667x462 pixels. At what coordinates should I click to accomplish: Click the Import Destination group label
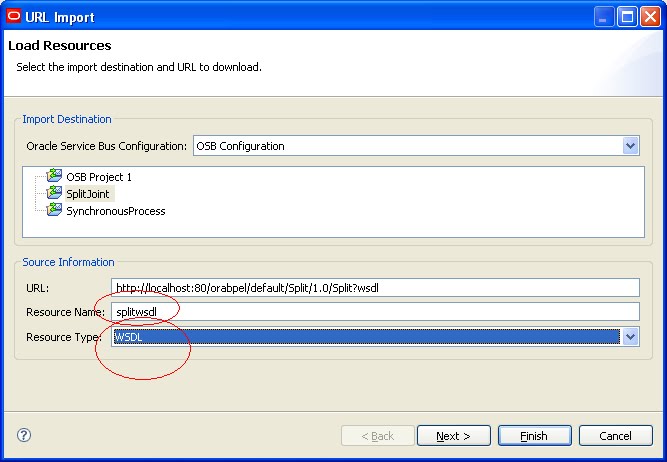pyautogui.click(x=67, y=119)
